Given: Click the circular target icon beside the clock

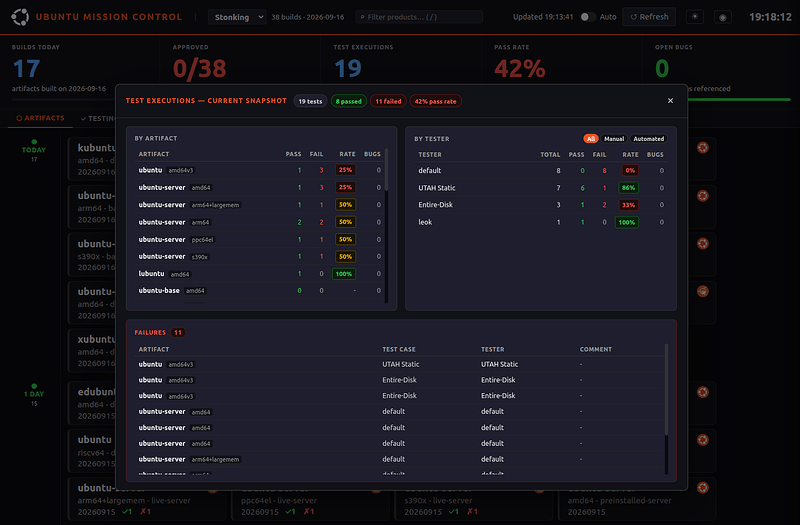Looking at the screenshot, I should 722,17.
